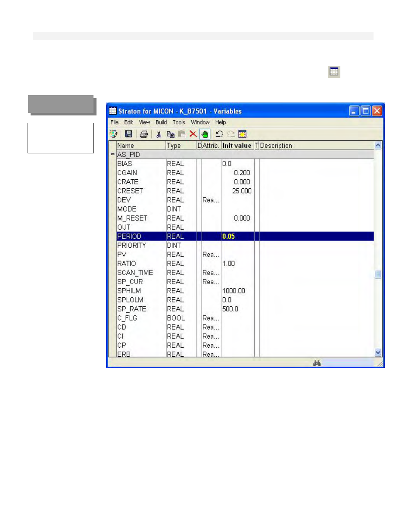Click the CRESET init value 25.000
This screenshot has height=532, width=411.
(x=242, y=191)
